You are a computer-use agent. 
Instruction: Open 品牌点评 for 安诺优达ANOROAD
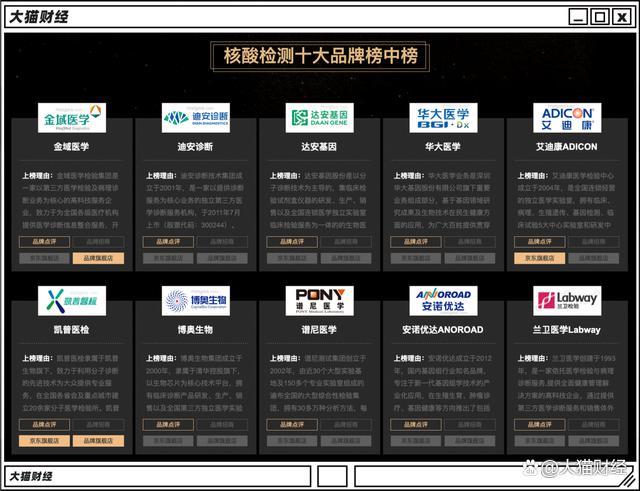tap(416, 424)
